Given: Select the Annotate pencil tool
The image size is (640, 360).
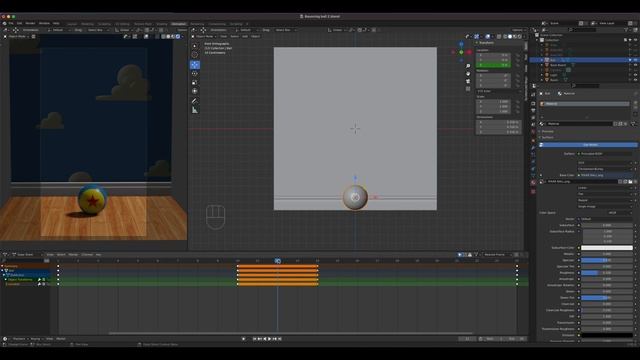Looking at the screenshot, I should tap(195, 101).
